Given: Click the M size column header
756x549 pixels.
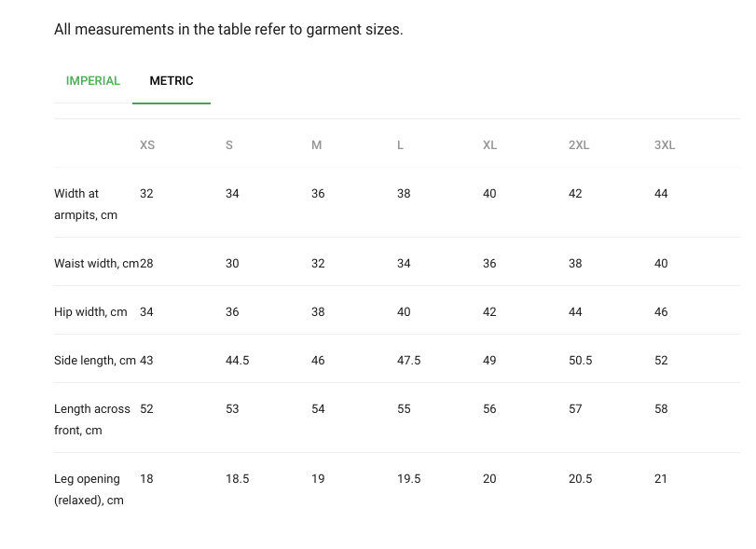Looking at the screenshot, I should 317,145.
